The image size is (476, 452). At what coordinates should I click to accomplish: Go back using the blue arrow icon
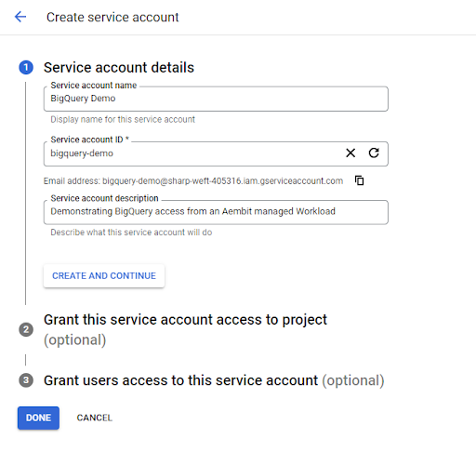click(x=20, y=17)
